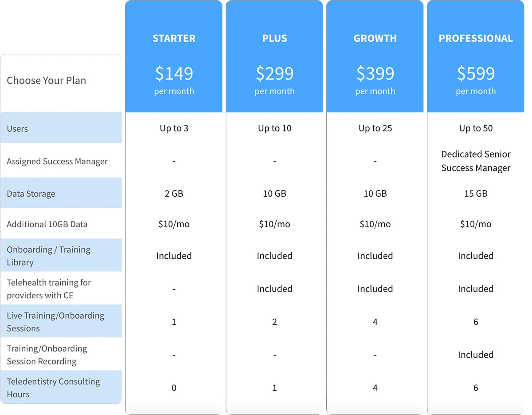Select the Teledentistry Consulting Hours row label
Screen dimensions: 532x415
(x=53, y=387)
